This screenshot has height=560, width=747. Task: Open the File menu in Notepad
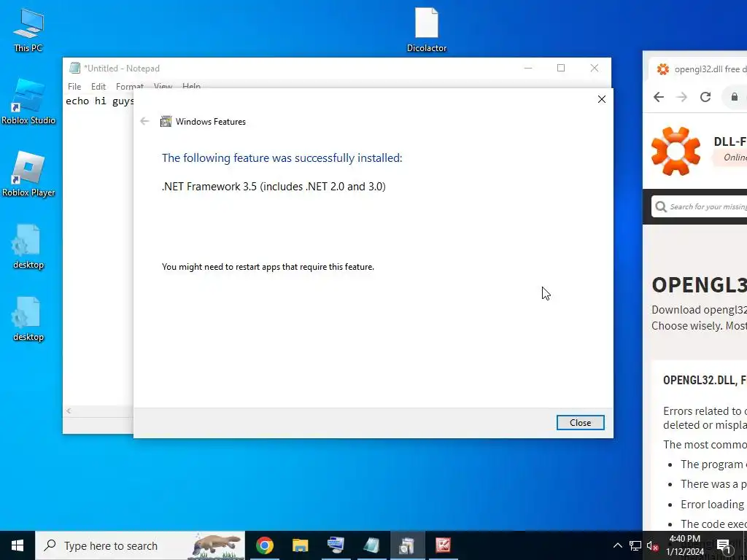[74, 86]
